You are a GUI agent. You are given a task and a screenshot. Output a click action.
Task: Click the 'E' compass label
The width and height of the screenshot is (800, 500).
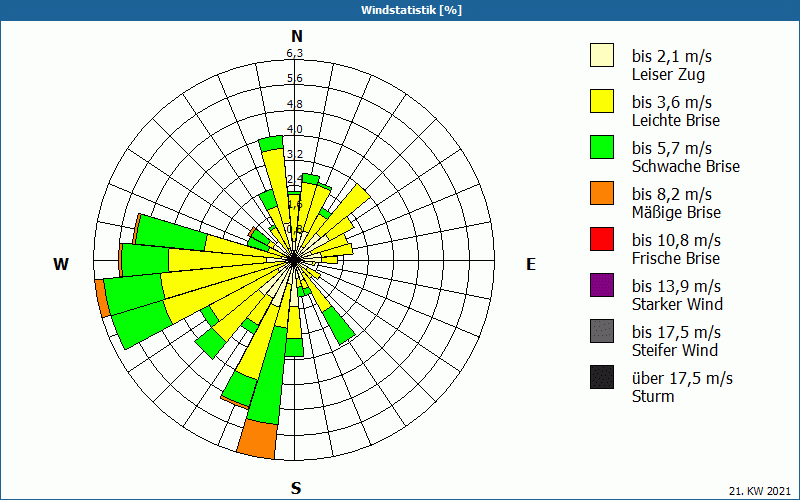(x=531, y=264)
